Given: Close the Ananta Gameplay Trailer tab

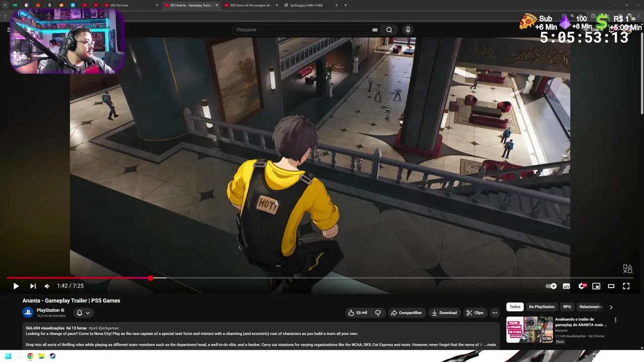Looking at the screenshot, I should [x=217, y=5].
